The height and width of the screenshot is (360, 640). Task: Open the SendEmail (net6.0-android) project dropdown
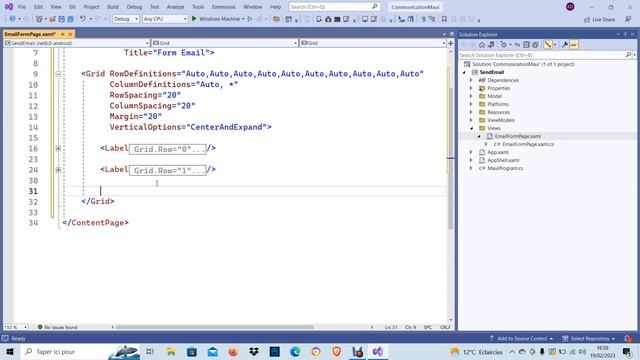point(77,43)
